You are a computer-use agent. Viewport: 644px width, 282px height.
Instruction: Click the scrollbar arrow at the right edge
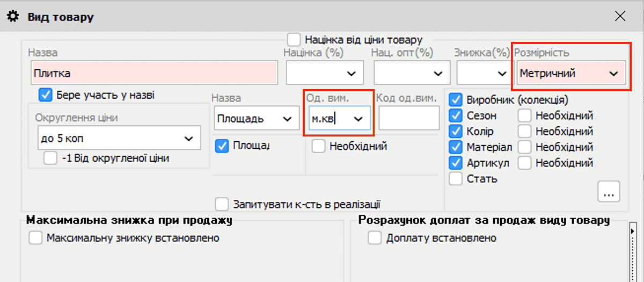(x=633, y=231)
